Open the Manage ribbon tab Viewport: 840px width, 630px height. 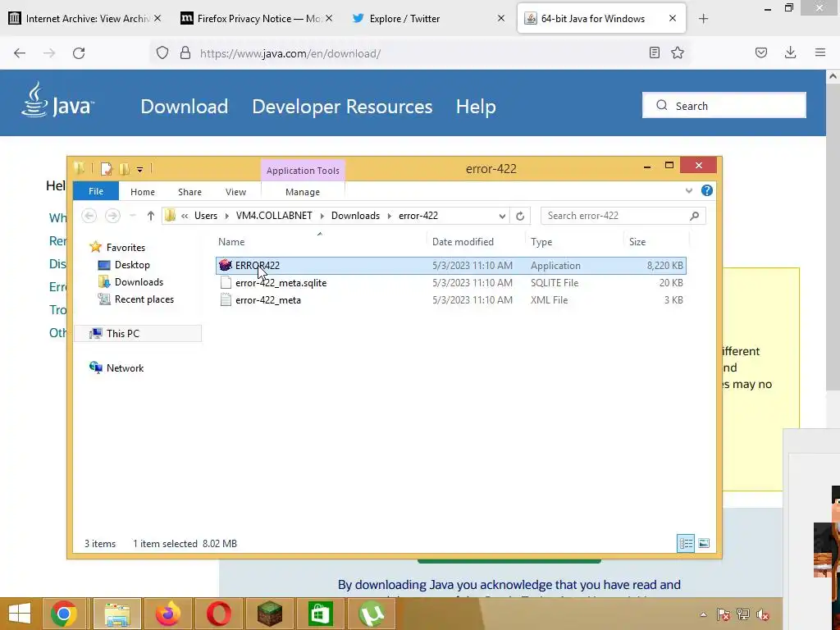(303, 192)
